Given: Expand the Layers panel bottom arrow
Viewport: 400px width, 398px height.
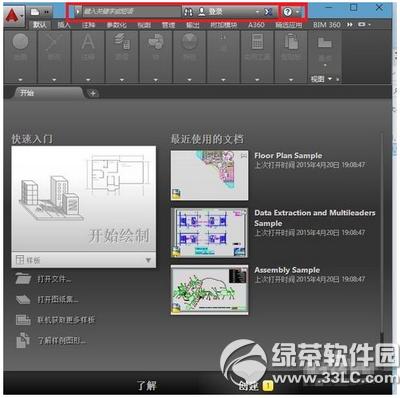Looking at the screenshot, I should 122,80.
